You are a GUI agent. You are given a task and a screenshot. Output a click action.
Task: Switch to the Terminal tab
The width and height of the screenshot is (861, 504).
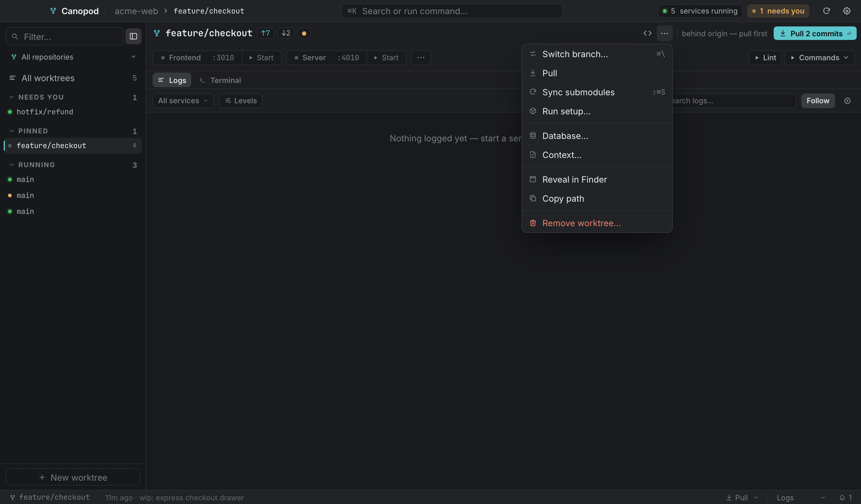(x=220, y=80)
